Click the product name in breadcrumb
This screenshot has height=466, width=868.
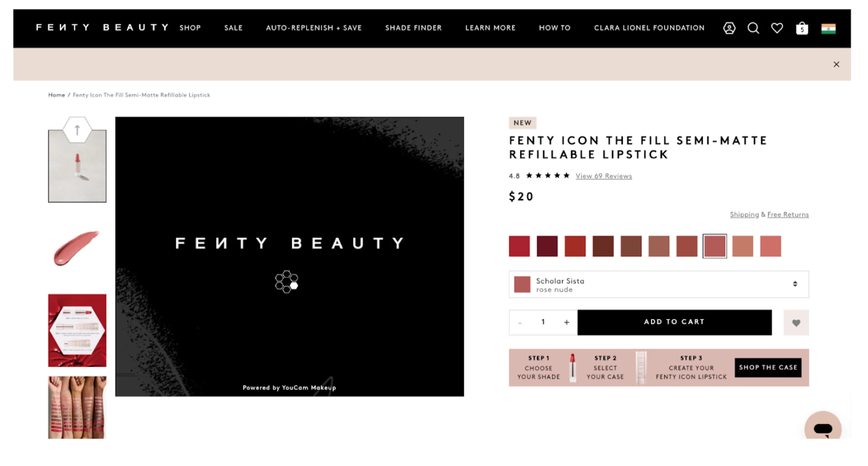pos(142,95)
